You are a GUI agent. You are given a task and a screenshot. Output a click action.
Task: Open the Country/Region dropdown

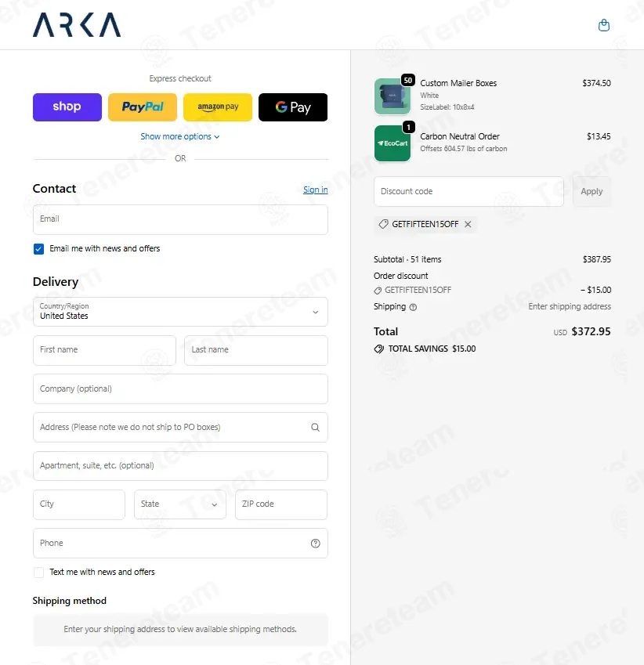(x=180, y=312)
